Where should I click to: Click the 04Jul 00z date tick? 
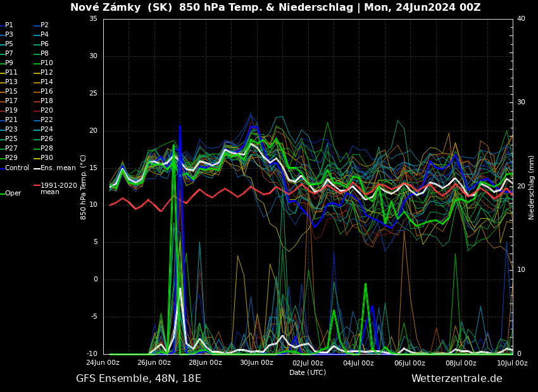pyautogui.click(x=359, y=363)
